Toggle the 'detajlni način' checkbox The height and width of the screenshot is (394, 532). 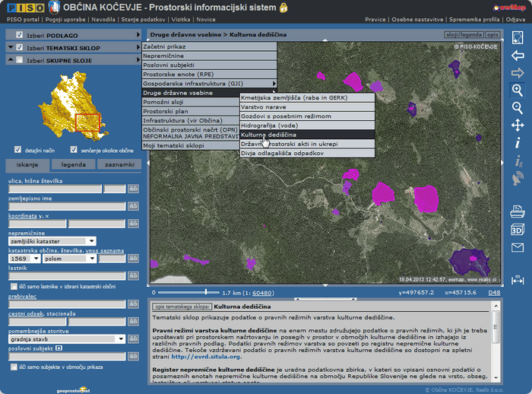tap(19, 151)
